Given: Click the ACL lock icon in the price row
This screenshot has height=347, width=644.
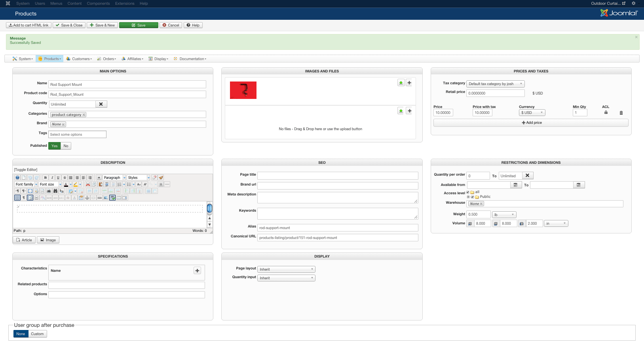Looking at the screenshot, I should coord(606,113).
